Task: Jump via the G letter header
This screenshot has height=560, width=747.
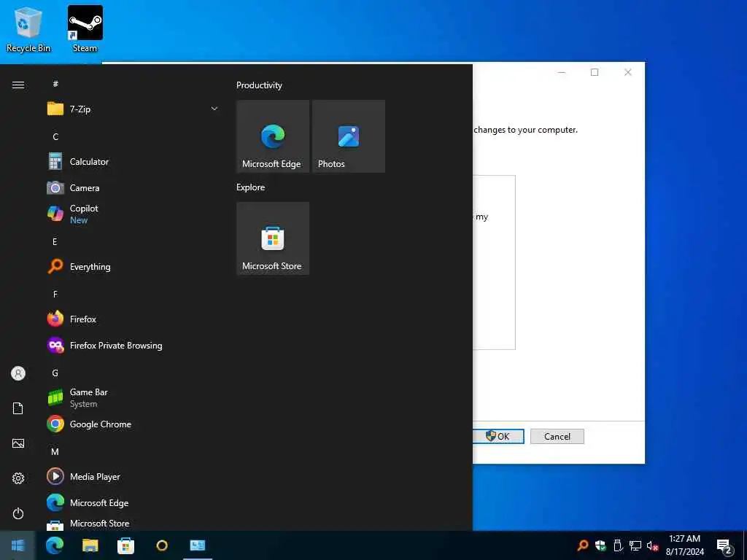Action: point(55,373)
